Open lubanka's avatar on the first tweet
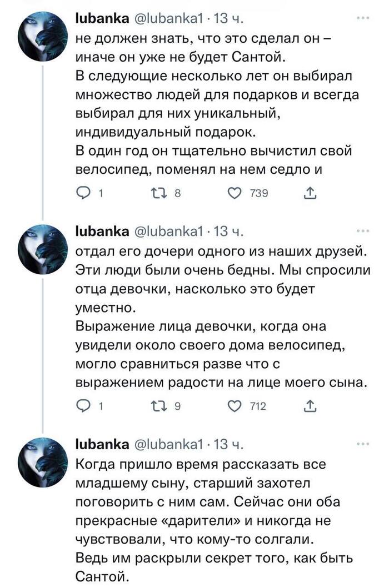The width and height of the screenshot is (389, 588). tap(43, 37)
